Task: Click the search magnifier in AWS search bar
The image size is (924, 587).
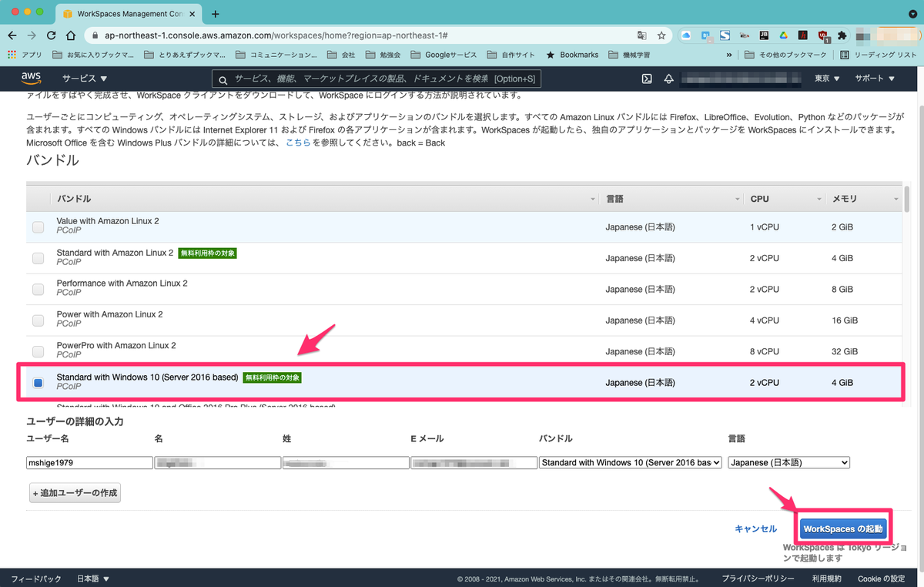Action: (223, 79)
